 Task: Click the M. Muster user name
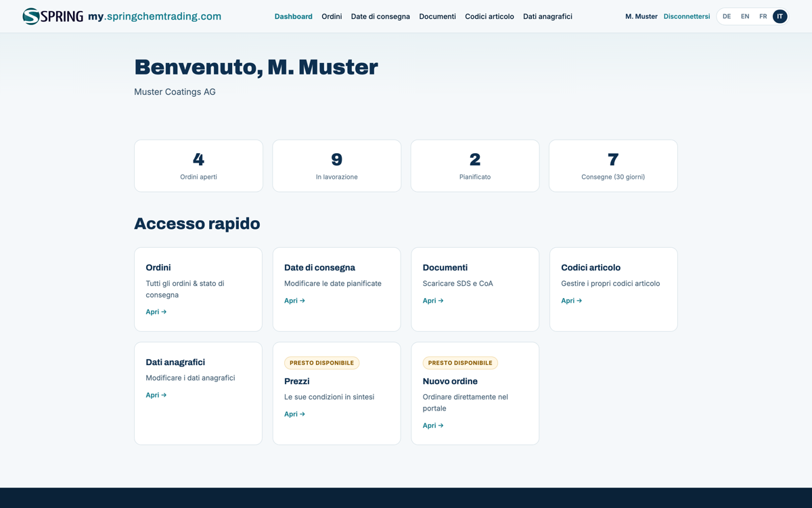click(x=641, y=16)
